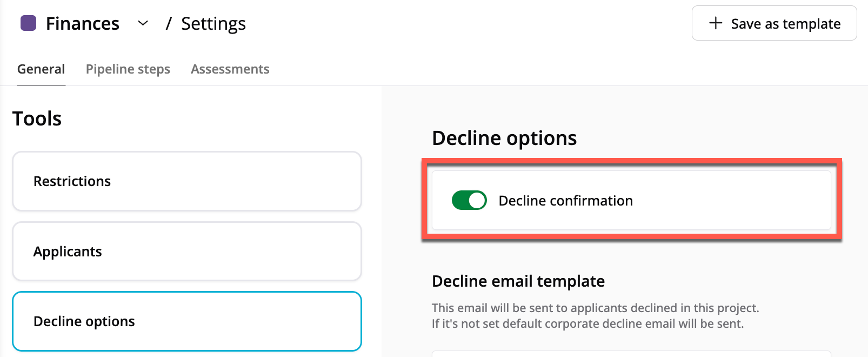
Task: Select the General tab
Action: (x=41, y=69)
